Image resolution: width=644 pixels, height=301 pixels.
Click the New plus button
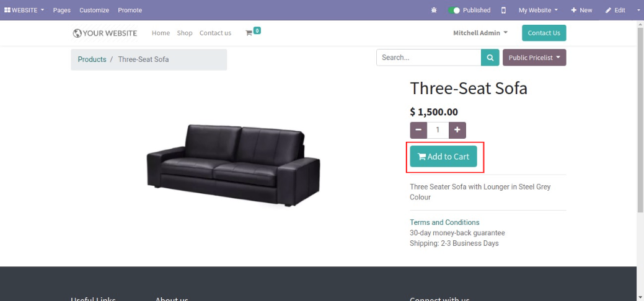(581, 11)
